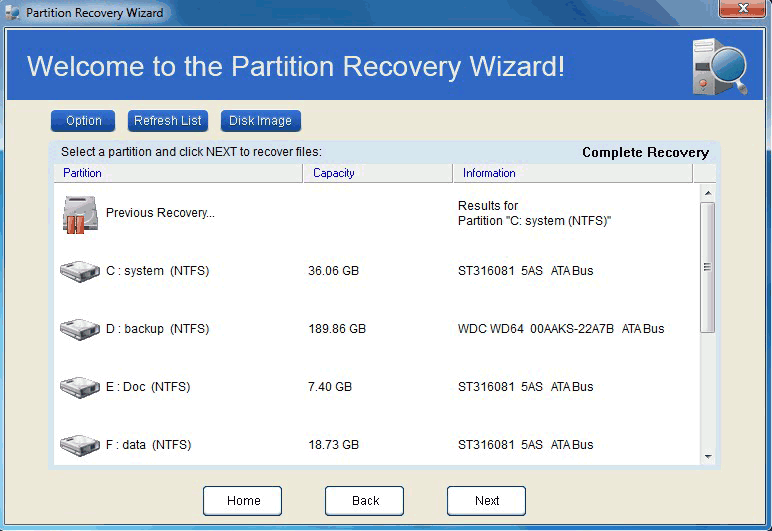Click the 7.40 GB capacity value
The width and height of the screenshot is (772, 531).
pyautogui.click(x=330, y=387)
